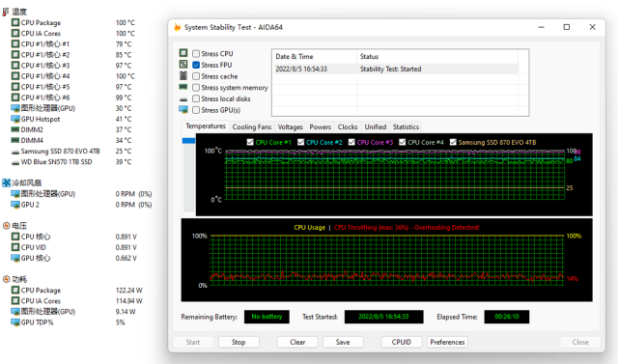Click the Stress local disks drive icon
This screenshot has height=364, width=618.
point(183,99)
